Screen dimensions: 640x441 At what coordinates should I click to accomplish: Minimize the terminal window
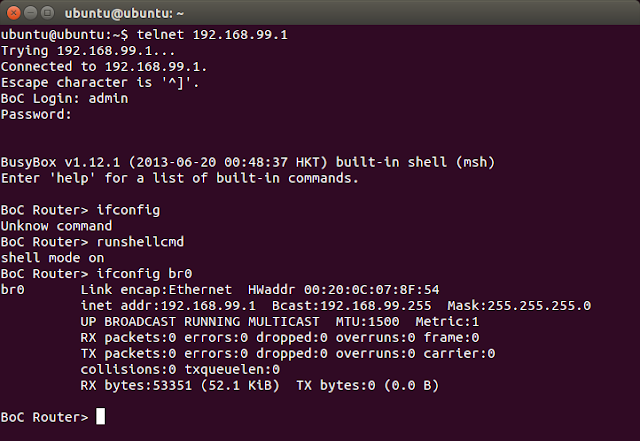tap(32, 13)
